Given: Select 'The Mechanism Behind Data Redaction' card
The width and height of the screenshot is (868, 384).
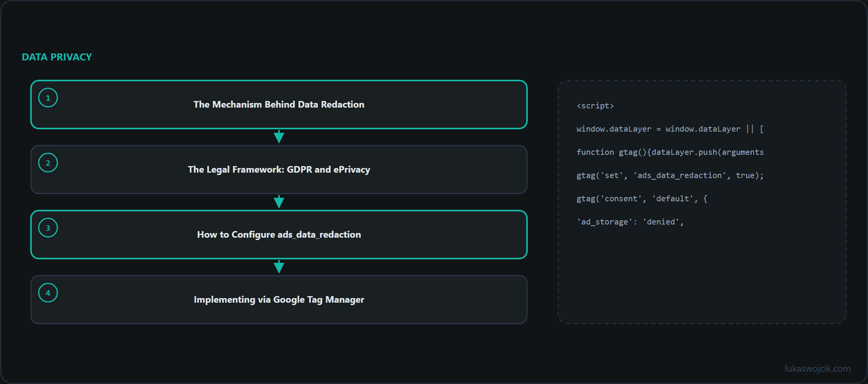Looking at the screenshot, I should pyautogui.click(x=279, y=105).
